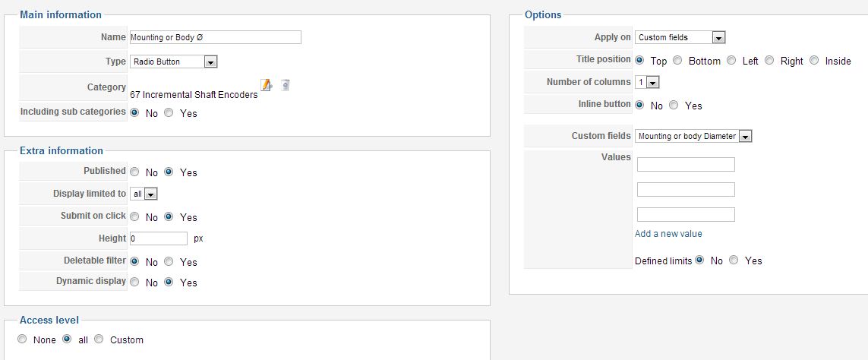Choose Inside for Title position
868x360 pixels.
click(x=814, y=60)
